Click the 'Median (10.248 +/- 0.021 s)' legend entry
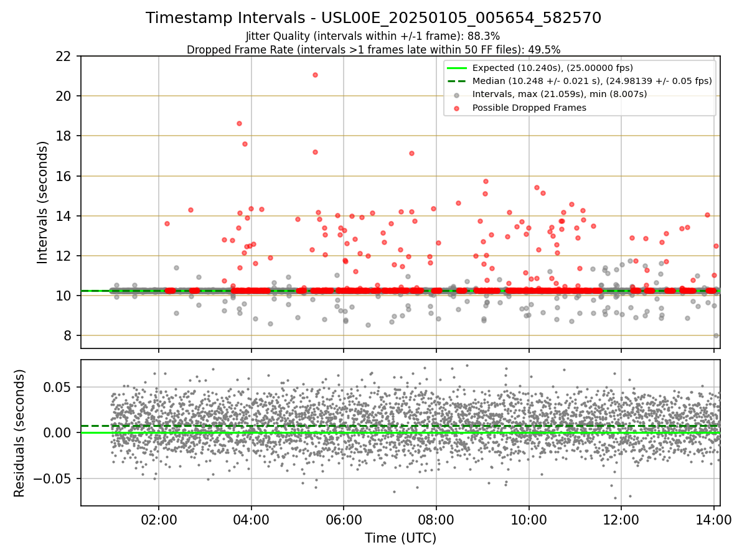Screen dimensions: 747x560 (592, 81)
